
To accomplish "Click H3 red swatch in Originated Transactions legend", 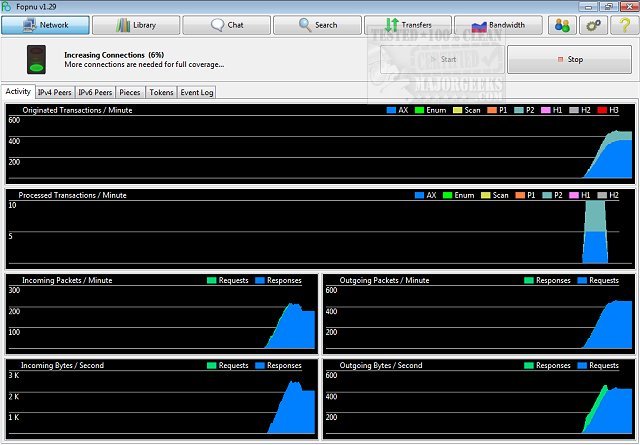I will point(602,110).
